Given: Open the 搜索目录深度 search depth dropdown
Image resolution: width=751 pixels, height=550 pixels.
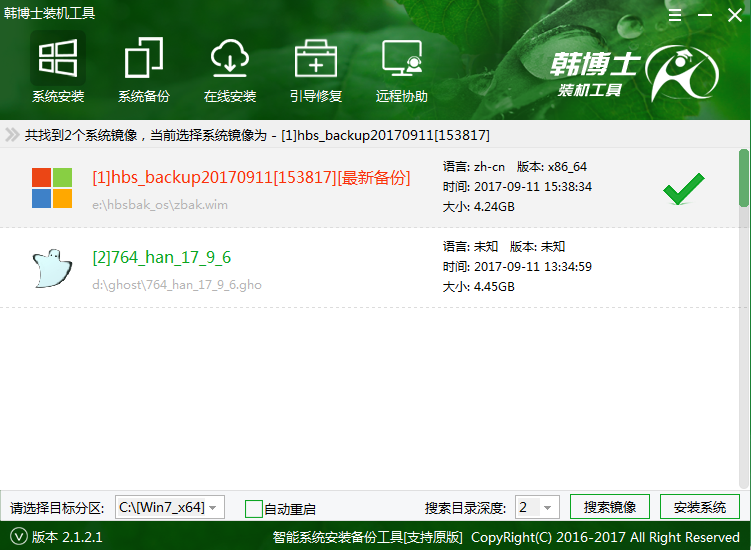Looking at the screenshot, I should click(547, 507).
